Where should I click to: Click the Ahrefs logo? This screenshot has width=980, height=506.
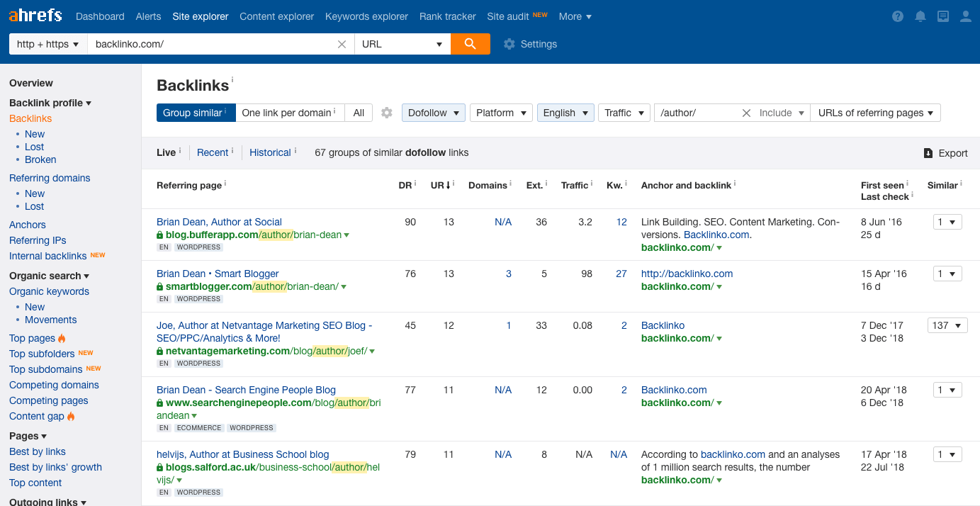click(x=35, y=16)
